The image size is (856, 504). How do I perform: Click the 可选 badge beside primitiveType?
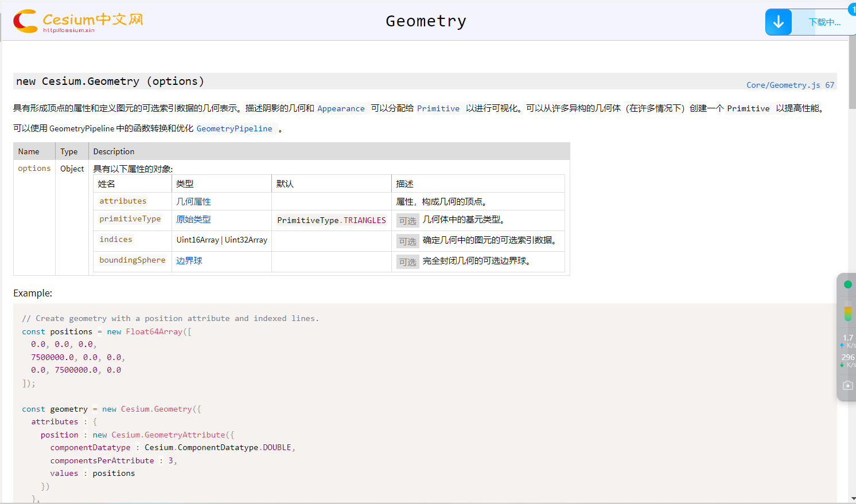tap(407, 220)
